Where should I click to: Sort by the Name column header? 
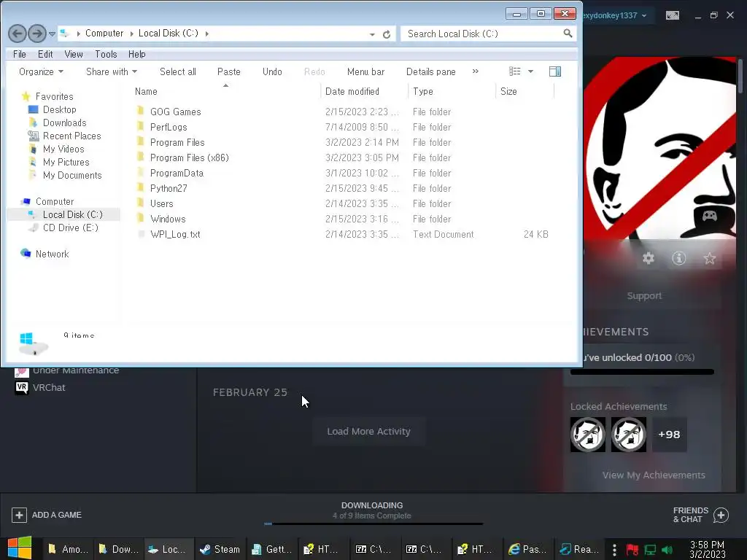point(146,91)
